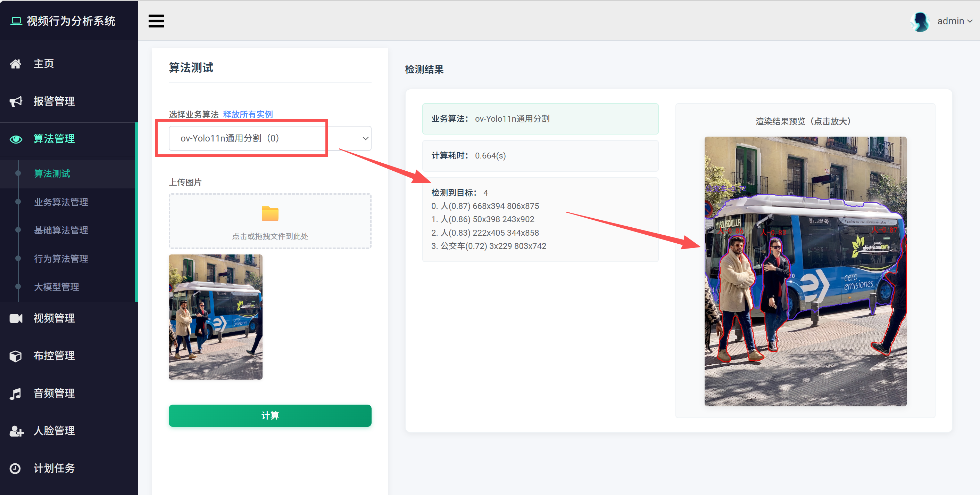
Task: Click the 计算耗时 0.664(s) row
Action: (540, 156)
